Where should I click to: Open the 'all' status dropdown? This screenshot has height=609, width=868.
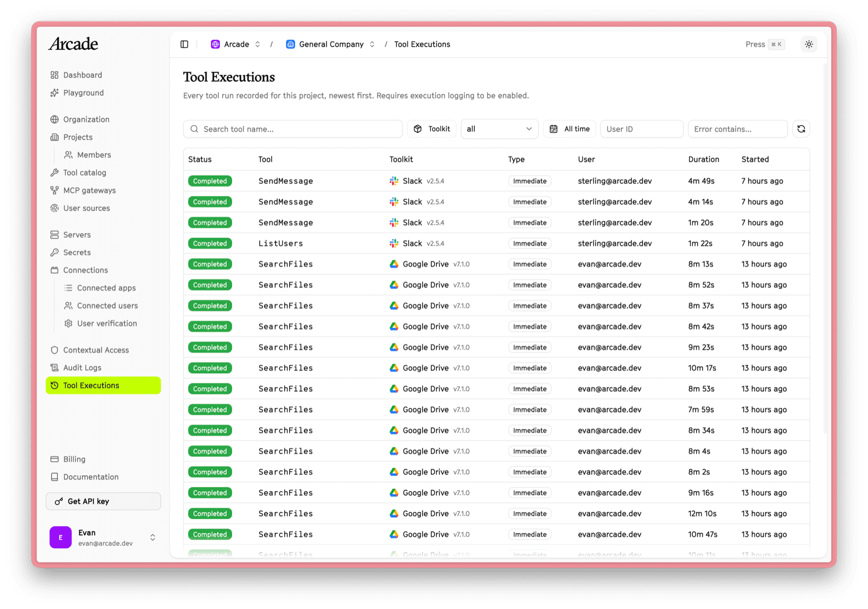tap(499, 129)
